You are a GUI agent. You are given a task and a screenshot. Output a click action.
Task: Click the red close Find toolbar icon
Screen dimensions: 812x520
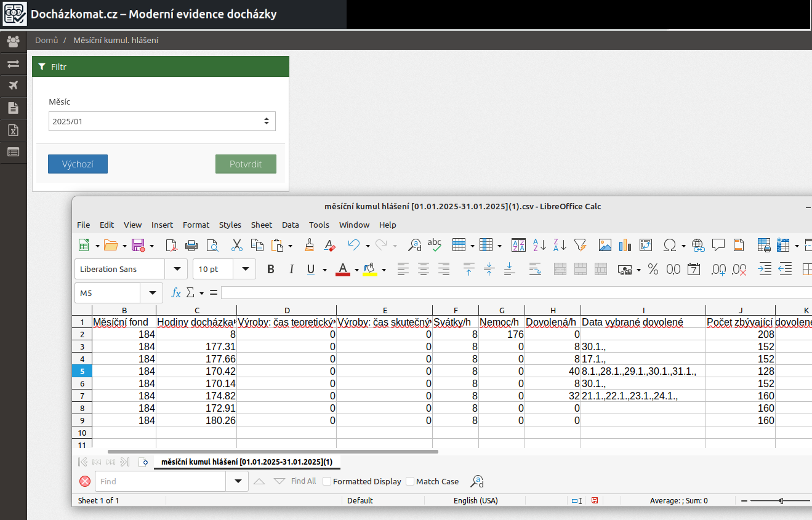[x=85, y=481]
